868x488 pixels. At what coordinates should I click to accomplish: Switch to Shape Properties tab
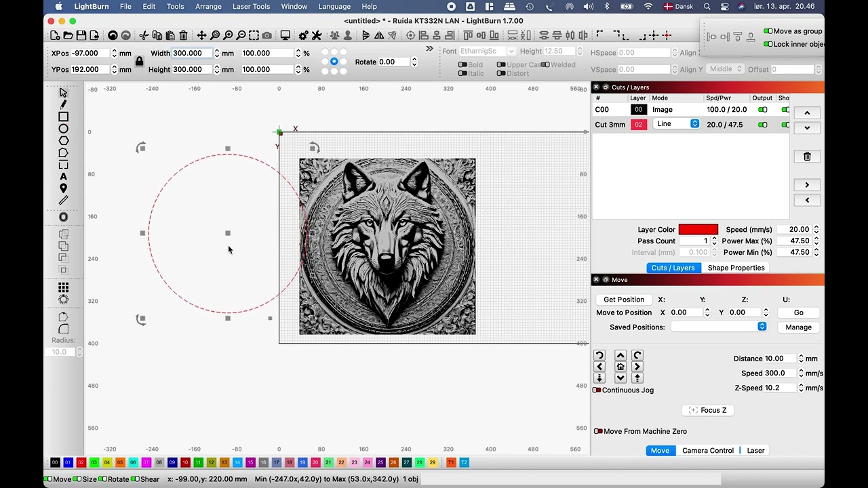[736, 268]
